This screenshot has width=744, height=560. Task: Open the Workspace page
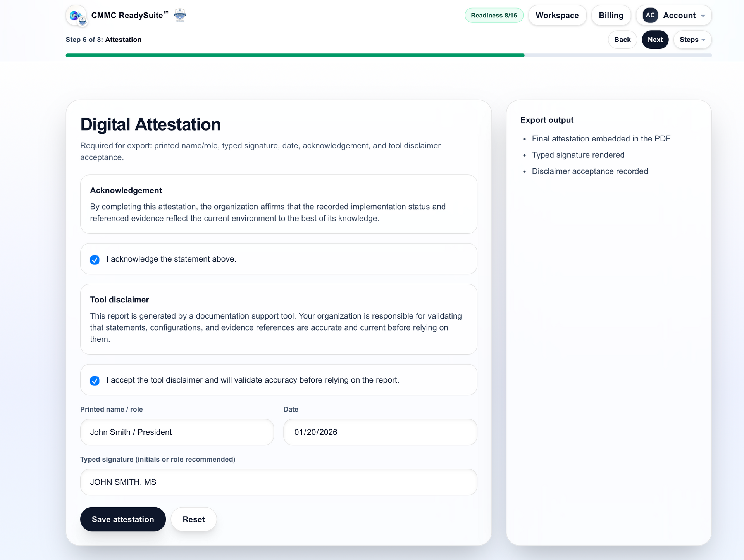click(x=557, y=16)
